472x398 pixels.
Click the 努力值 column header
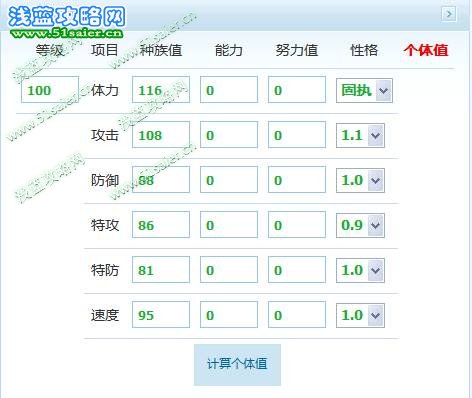pyautogui.click(x=297, y=50)
